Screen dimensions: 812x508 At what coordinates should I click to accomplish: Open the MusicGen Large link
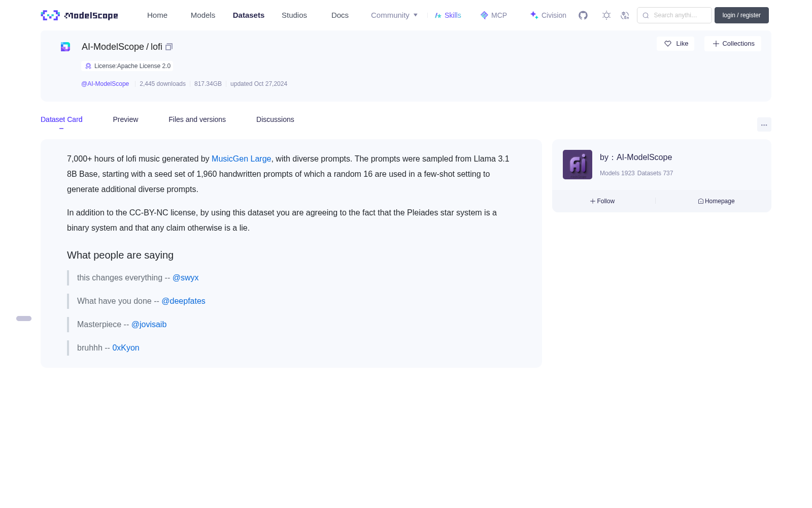[x=241, y=159]
